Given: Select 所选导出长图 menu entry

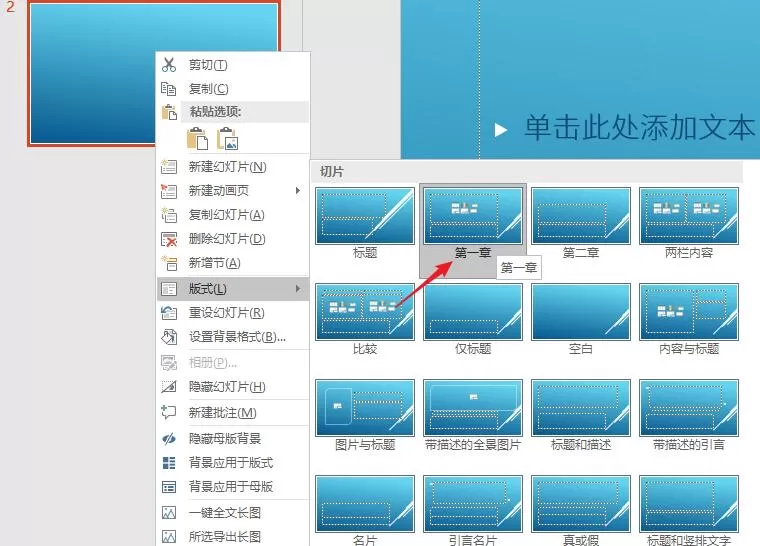Looking at the screenshot, I should coord(233,537).
